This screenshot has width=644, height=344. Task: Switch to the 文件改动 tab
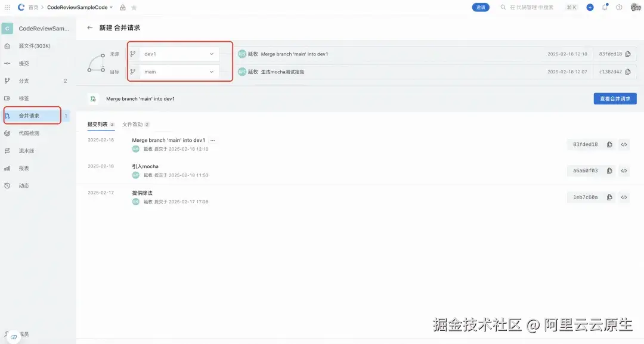[135, 125]
